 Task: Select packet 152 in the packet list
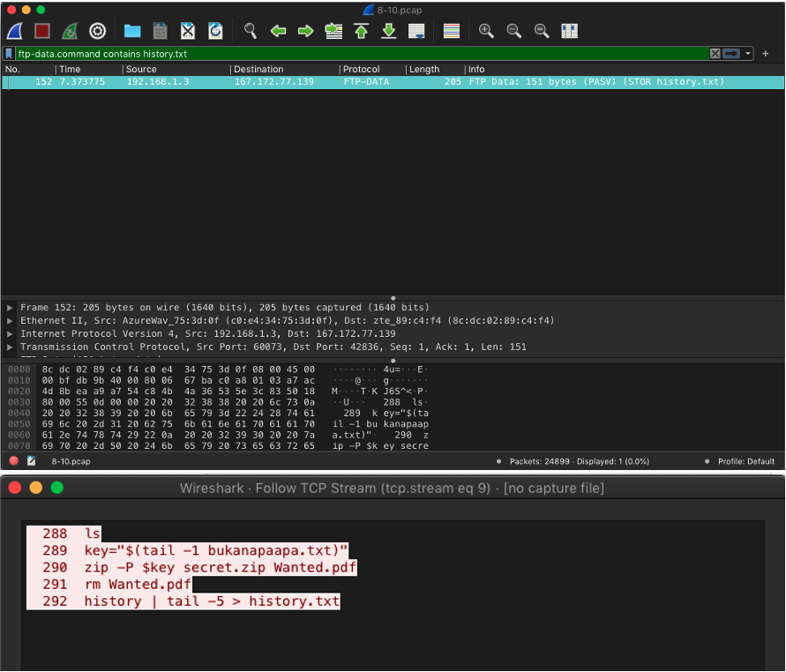click(x=265, y=81)
